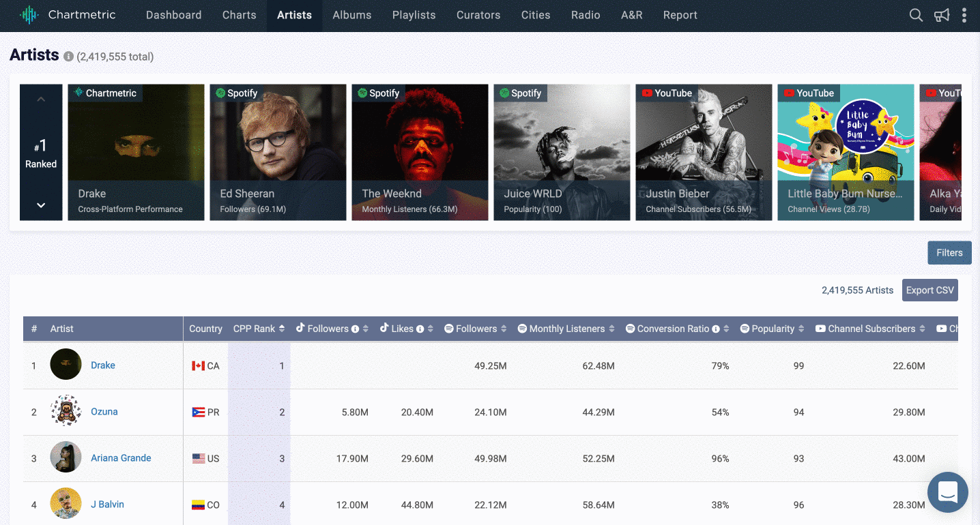Open the Filters button
Screen dimensions: 980x525
coord(949,252)
